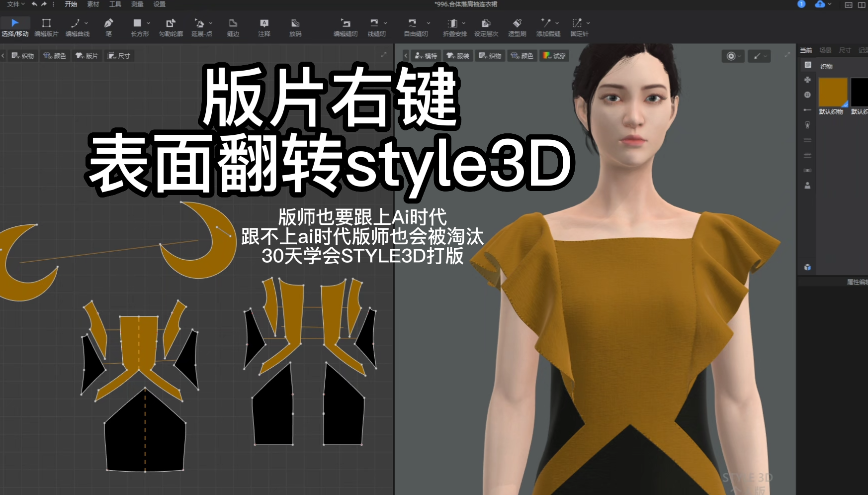This screenshot has height=495, width=868.
Task: Toggle 3D window 模特 display option
Action: coord(426,56)
